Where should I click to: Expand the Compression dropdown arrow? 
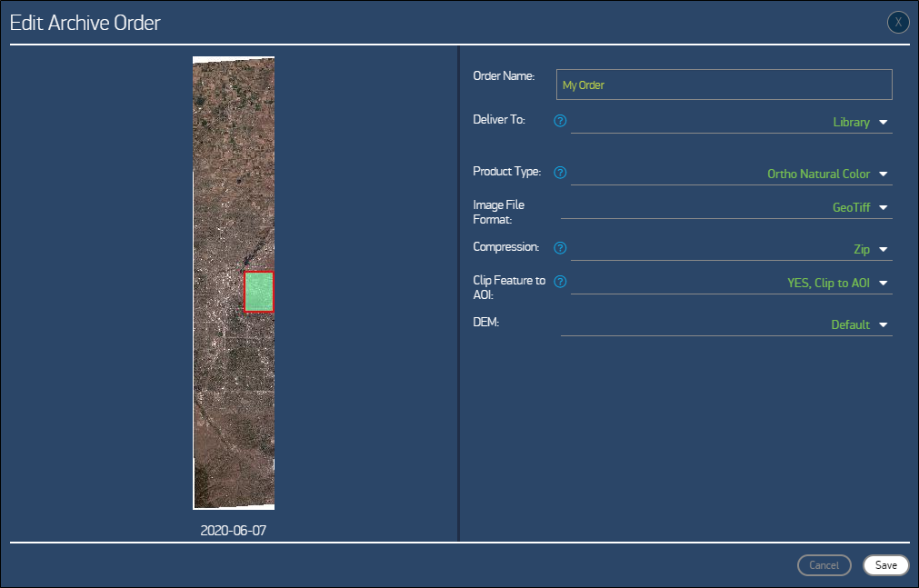coord(884,250)
